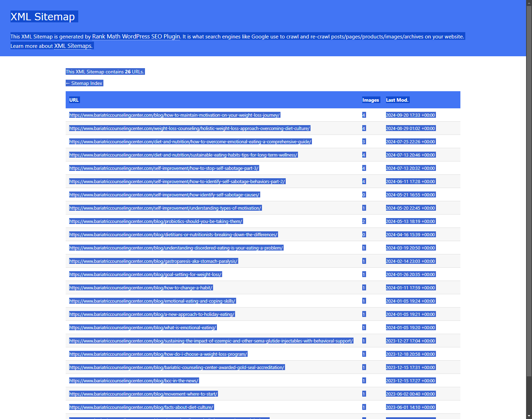
Task: Open how-to-stop-self-sabotage-part-3 URL
Action: coord(164,168)
